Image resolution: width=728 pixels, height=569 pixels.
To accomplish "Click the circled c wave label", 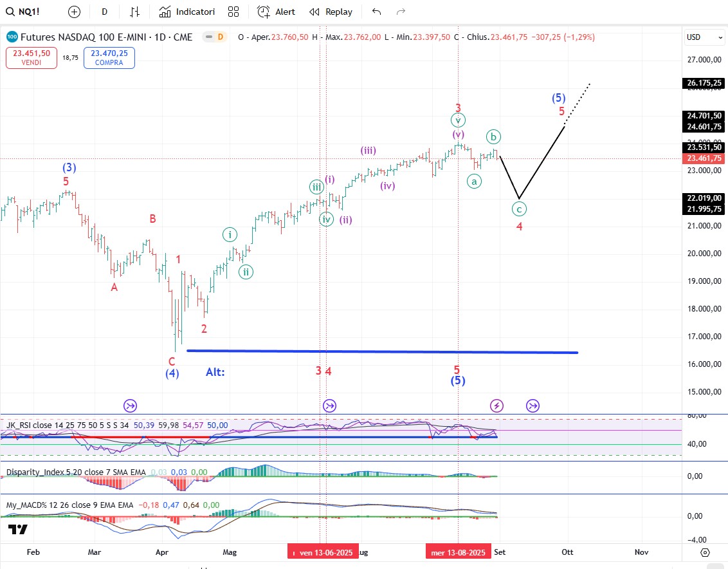I will click(519, 209).
